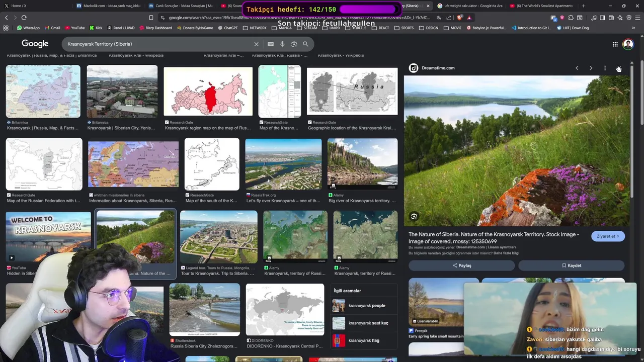This screenshot has width=644, height=362.
Task: Clear the Google search box text
Action: point(256,44)
